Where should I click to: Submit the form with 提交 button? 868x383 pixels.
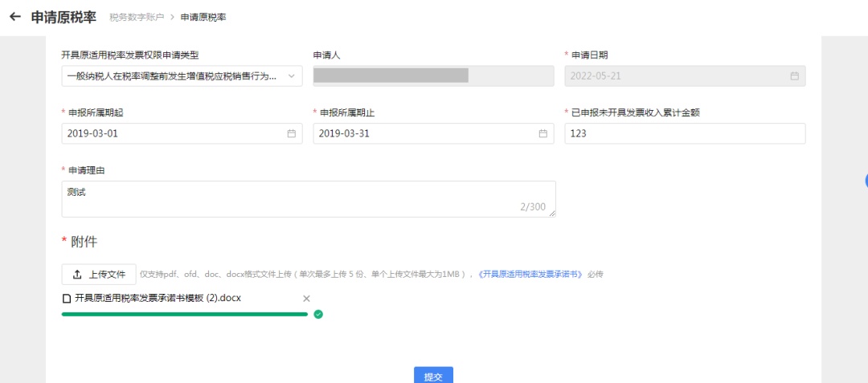click(x=433, y=376)
